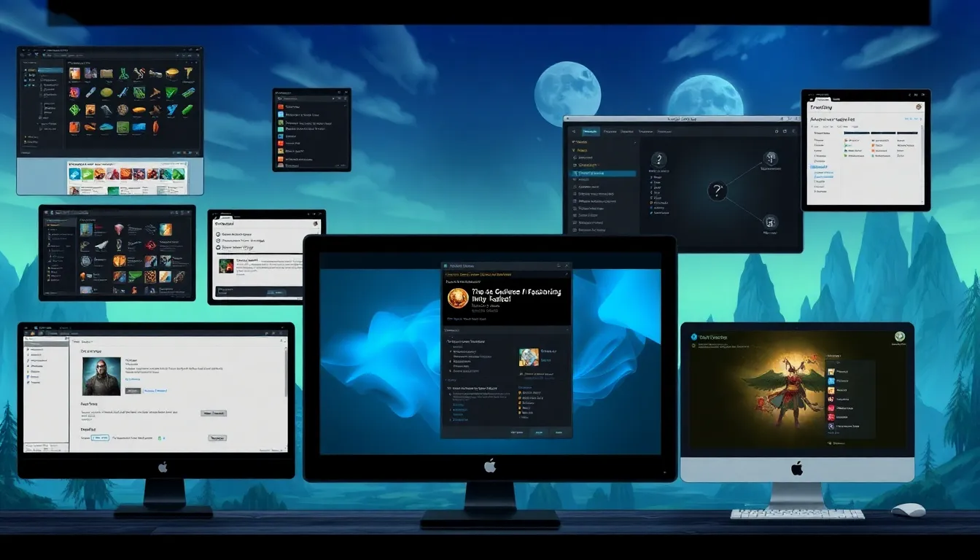Click the gray button under the bearded portrait
The height and width of the screenshot is (560, 980).
point(133,391)
